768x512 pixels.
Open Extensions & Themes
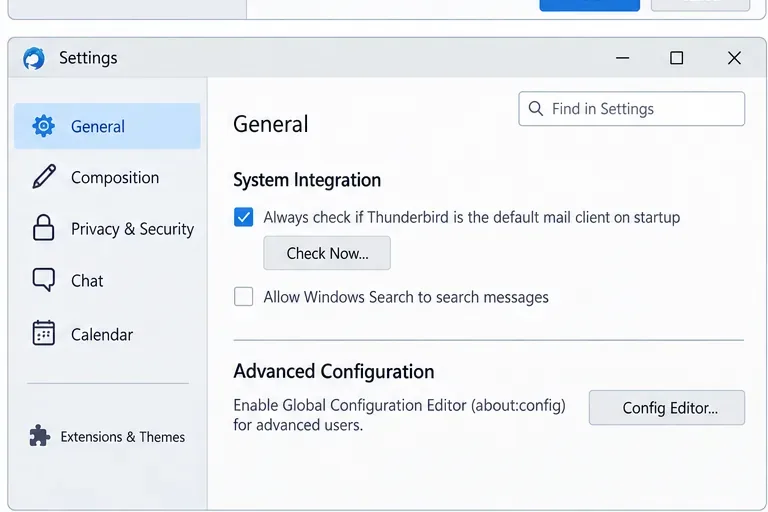(x=107, y=436)
